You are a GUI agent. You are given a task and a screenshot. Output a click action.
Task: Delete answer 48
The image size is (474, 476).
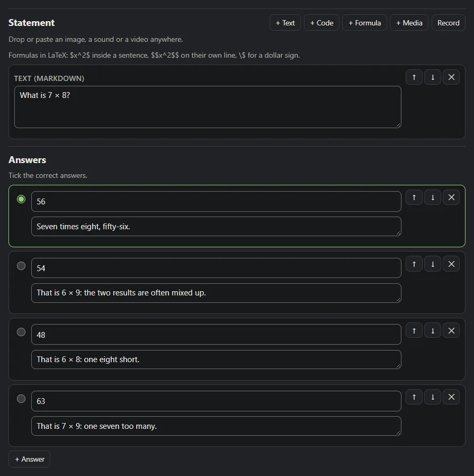(x=451, y=330)
